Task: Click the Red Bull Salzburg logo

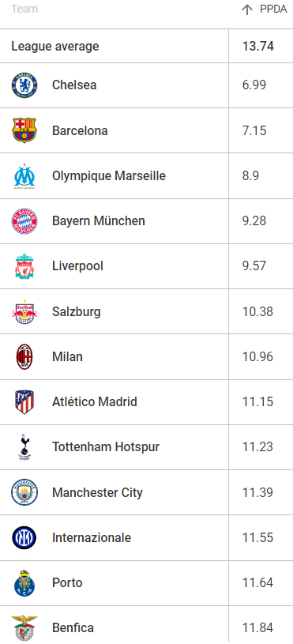Action: coord(25,312)
